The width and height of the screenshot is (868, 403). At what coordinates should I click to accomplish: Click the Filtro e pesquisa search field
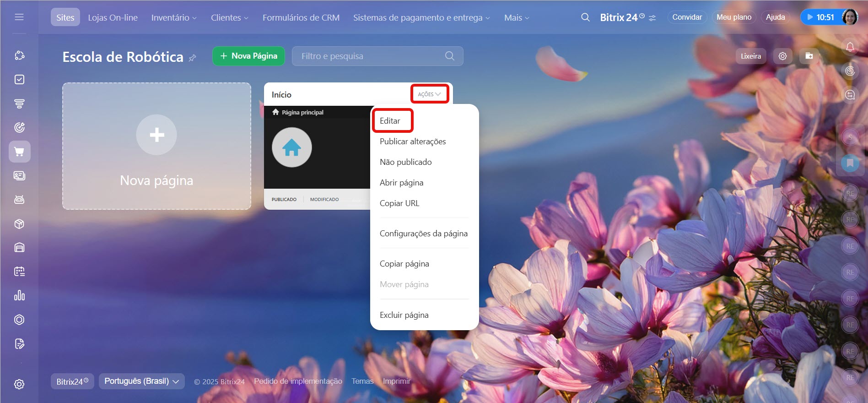371,56
